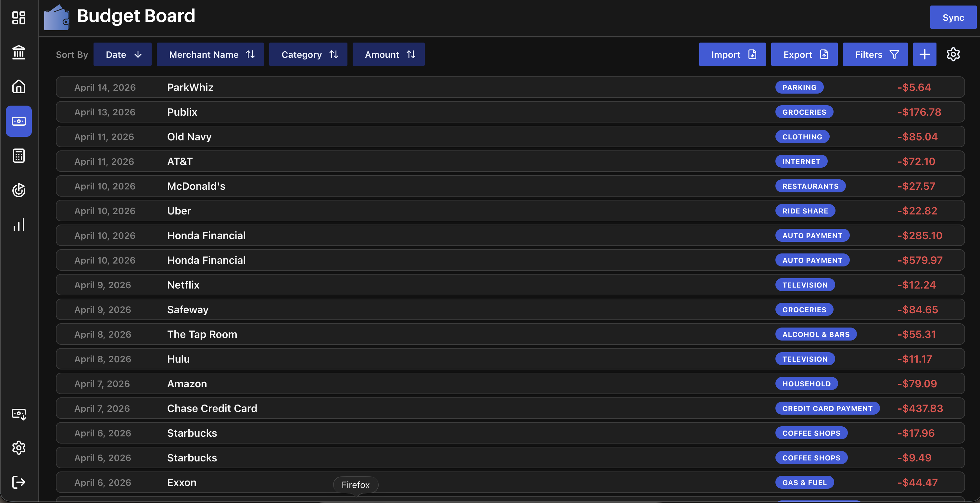This screenshot has width=980, height=503.
Task: Click the INTERNET badge on AT&T row
Action: 801,161
